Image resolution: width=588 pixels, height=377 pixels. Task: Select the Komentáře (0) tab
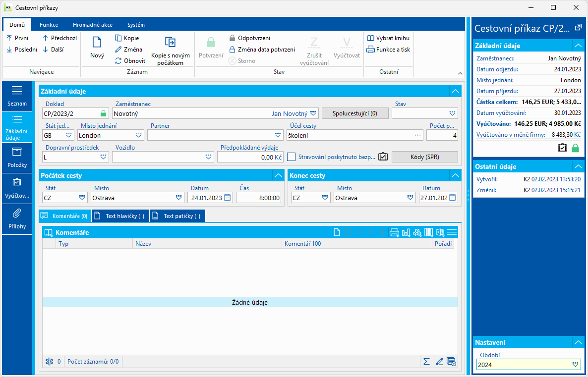65,216
